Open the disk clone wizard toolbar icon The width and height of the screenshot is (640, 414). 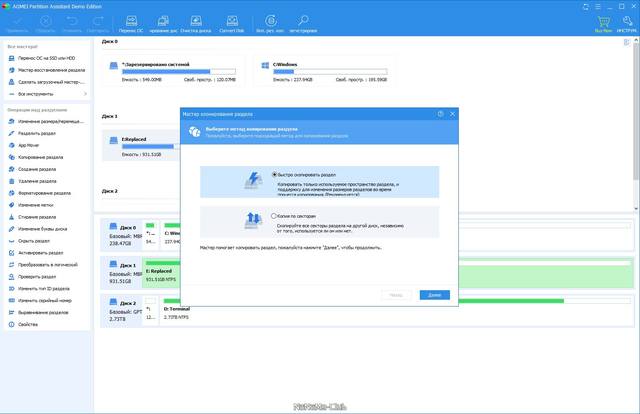(x=163, y=24)
